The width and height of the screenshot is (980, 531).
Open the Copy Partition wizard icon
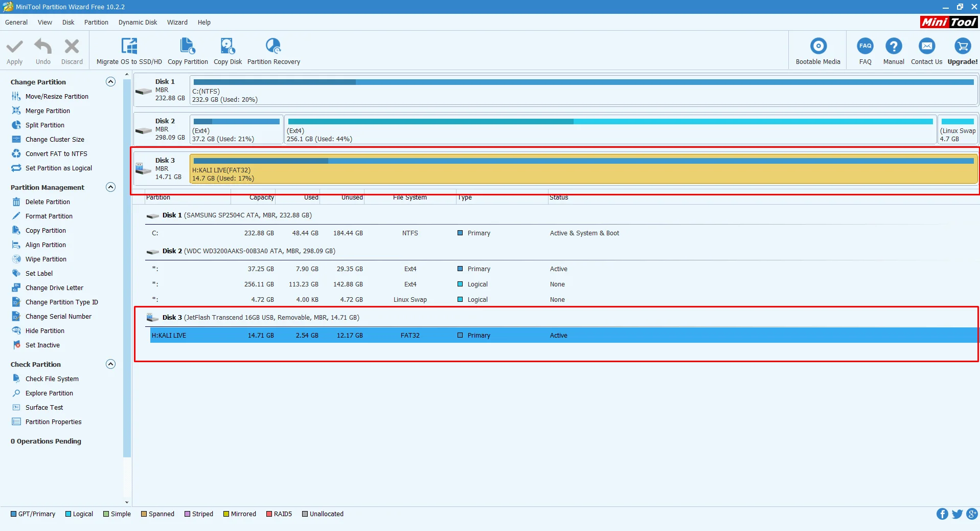tap(188, 47)
